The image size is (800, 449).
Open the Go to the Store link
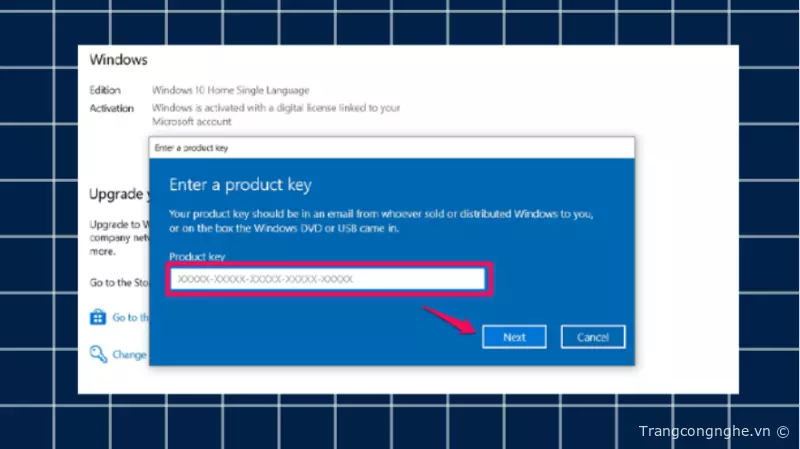pos(130,317)
